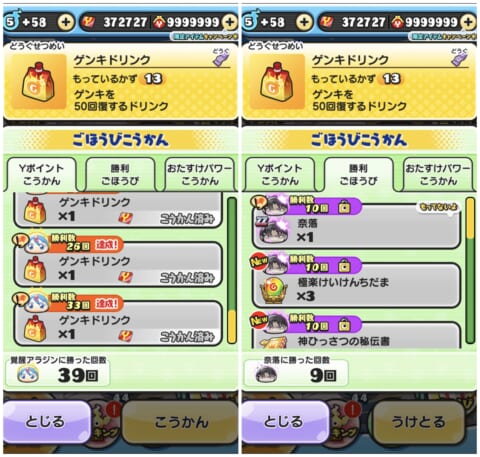480x457 pixels.
Task: Tap ゲンキドリンク item icon in right description panel
Action: coord(277,82)
